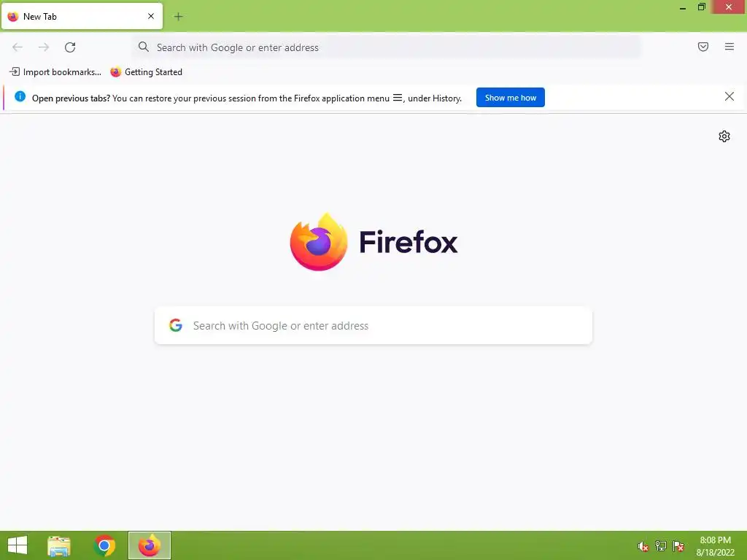Close the Firefox window
This screenshot has height=560, width=747.
(x=729, y=7)
